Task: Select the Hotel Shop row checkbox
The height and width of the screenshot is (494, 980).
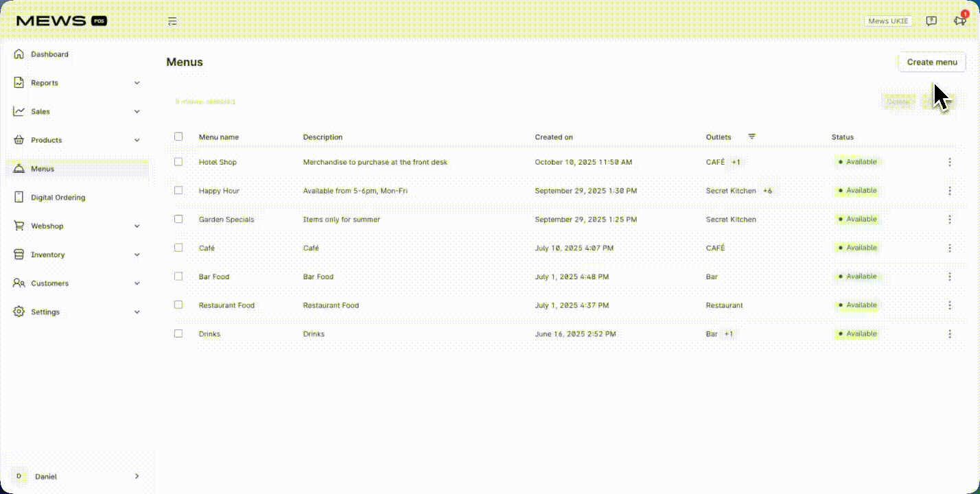Action: 178,162
